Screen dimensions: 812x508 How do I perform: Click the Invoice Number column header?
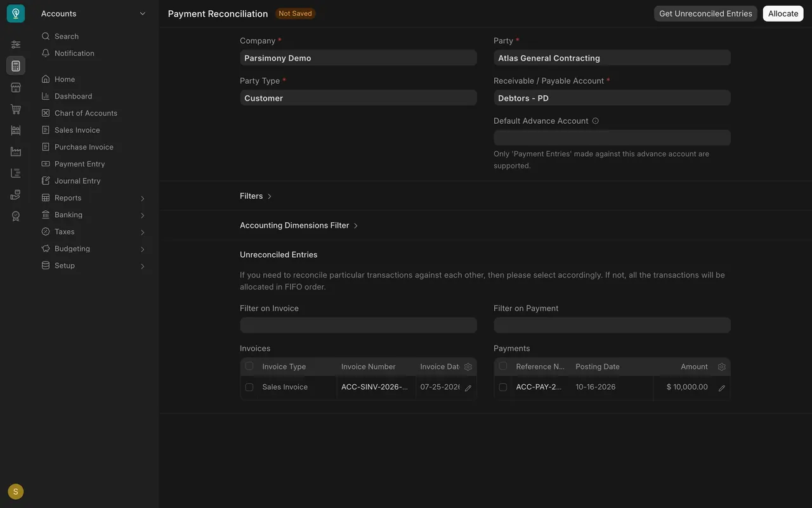pyautogui.click(x=376, y=367)
